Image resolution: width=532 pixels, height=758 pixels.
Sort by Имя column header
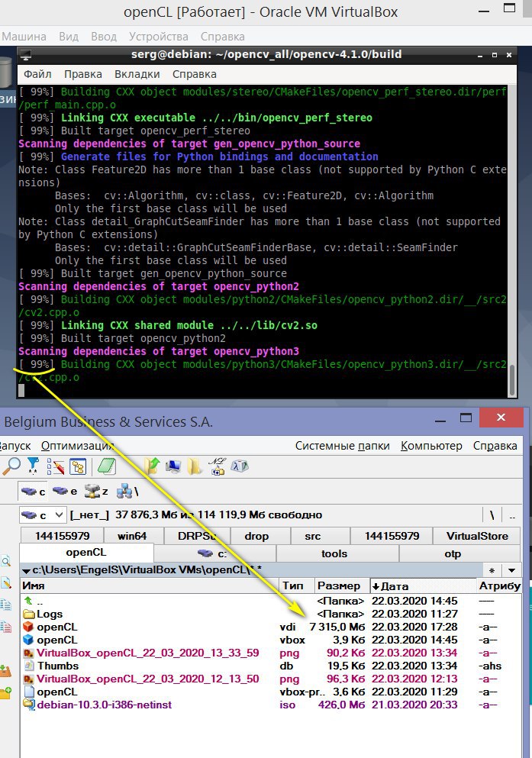click(150, 585)
